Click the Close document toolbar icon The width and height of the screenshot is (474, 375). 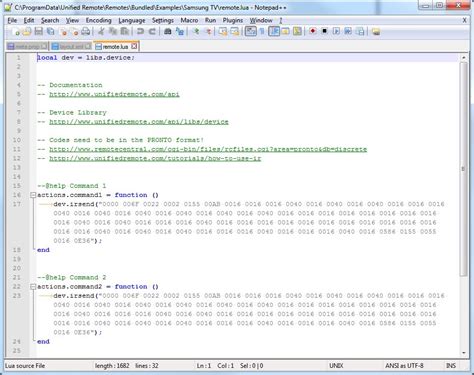63,32
